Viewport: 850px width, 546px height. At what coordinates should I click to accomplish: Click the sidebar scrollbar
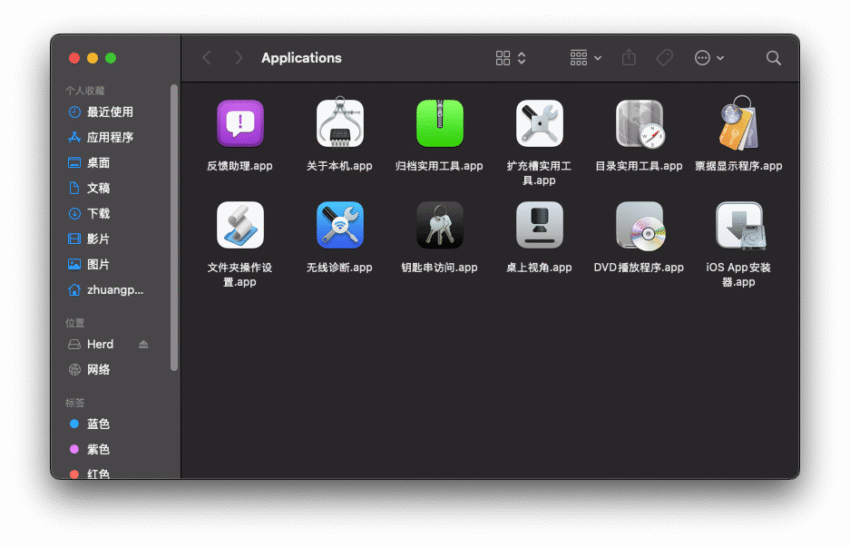pos(174,228)
